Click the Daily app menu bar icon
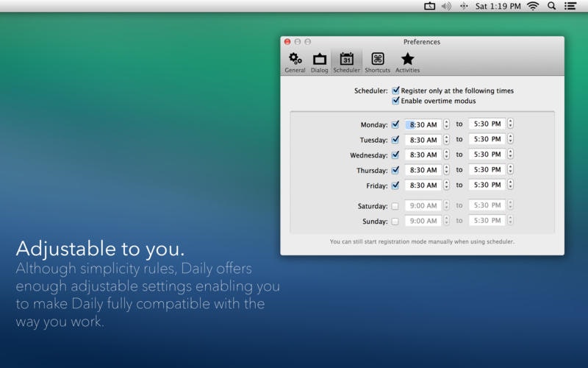Image resolution: width=588 pixels, height=368 pixels. point(429,6)
